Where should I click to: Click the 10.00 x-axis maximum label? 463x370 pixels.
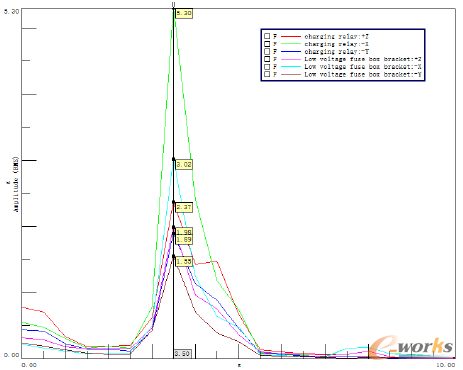point(446,365)
